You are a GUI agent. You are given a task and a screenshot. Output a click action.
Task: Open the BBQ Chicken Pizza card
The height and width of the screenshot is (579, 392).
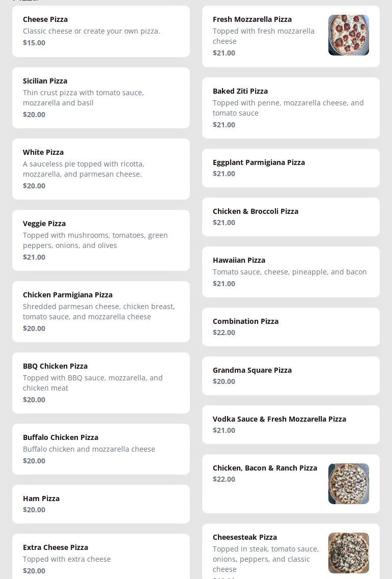pyautogui.click(x=101, y=383)
